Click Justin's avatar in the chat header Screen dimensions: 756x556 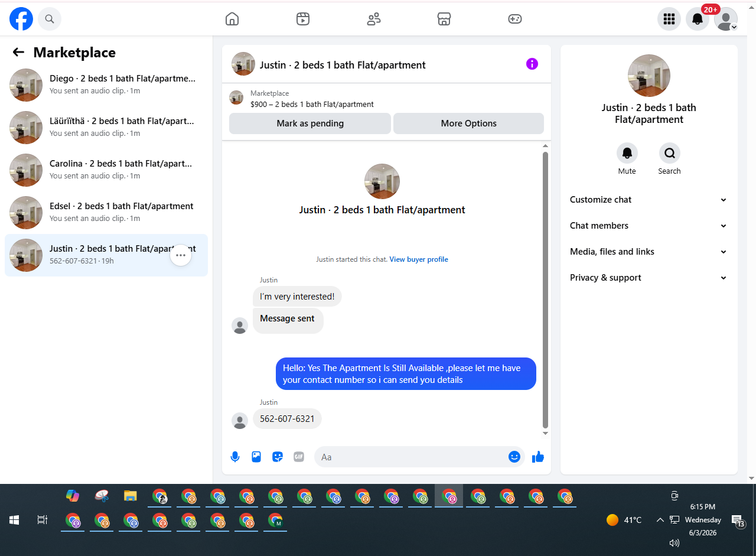[x=243, y=64]
